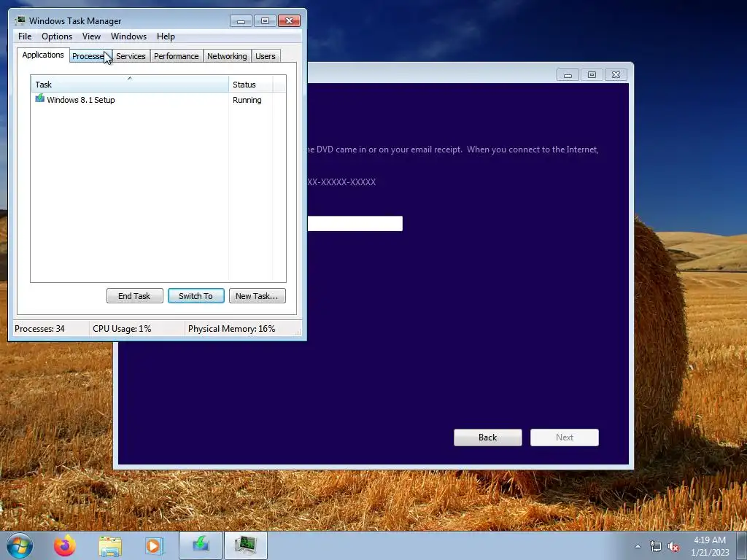
Task: Open the Options menu
Action: point(57,36)
